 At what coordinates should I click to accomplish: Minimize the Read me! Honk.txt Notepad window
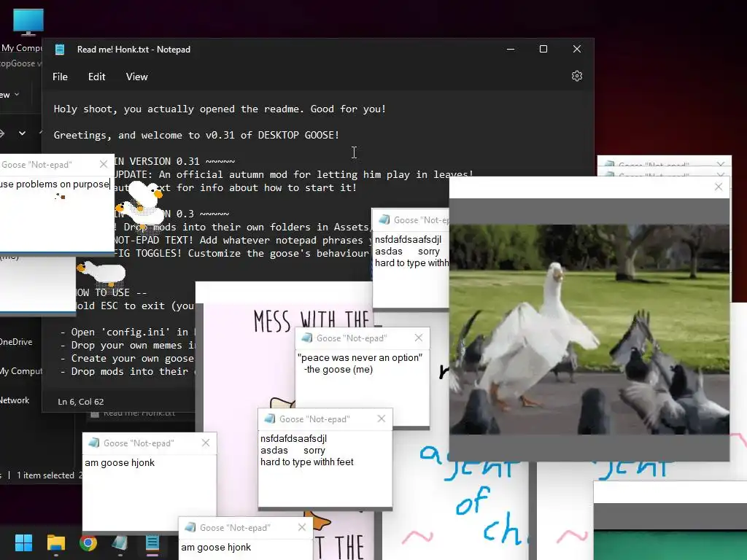tap(511, 49)
